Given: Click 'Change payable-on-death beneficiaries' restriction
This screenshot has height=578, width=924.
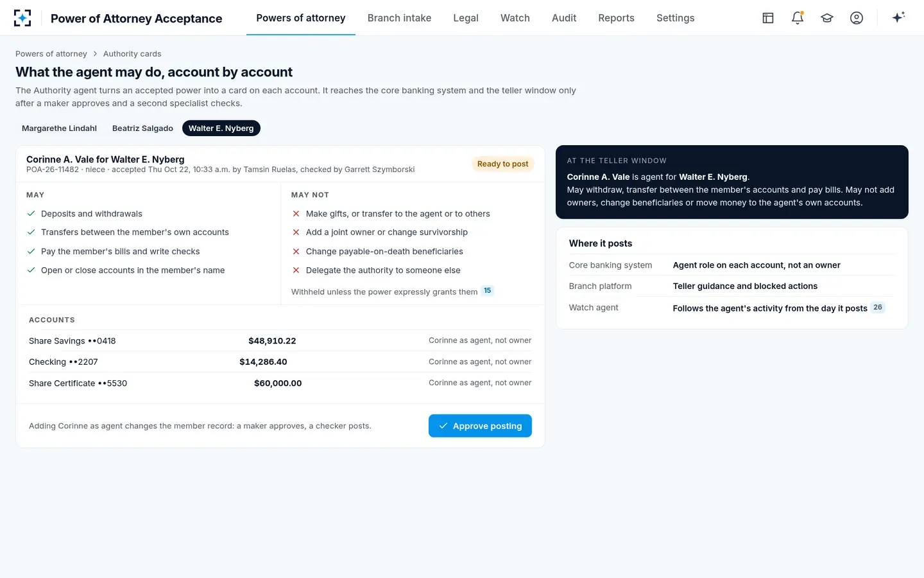Looking at the screenshot, I should coord(384,252).
